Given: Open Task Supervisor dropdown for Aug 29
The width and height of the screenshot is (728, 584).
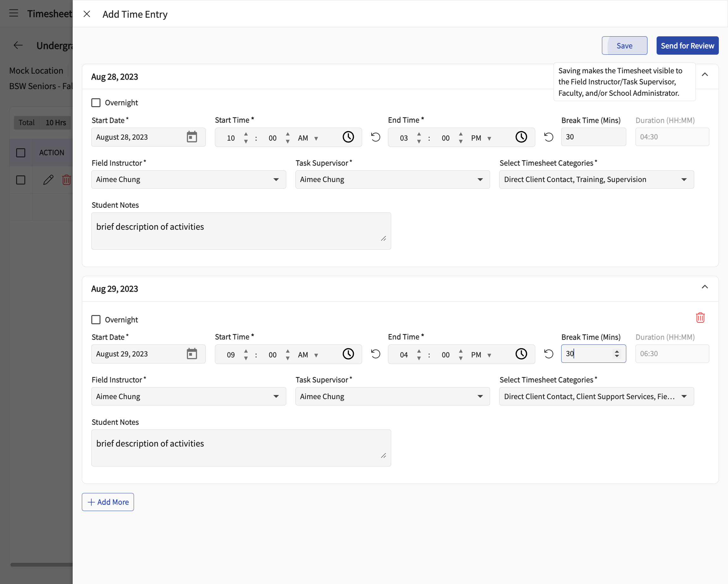Looking at the screenshot, I should (392, 396).
